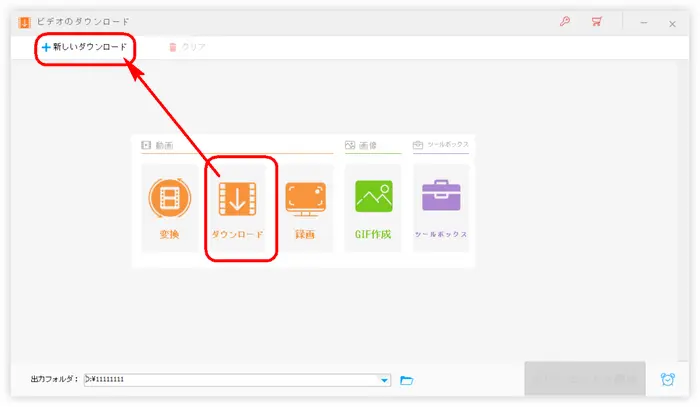Select the 動画 section header
This screenshot has width=700, height=407.
(x=157, y=145)
